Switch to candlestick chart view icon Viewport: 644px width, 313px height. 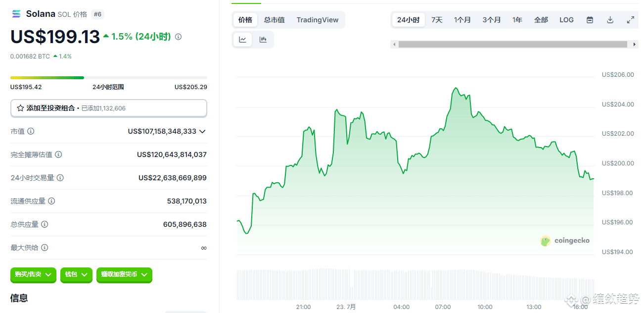pyautogui.click(x=263, y=40)
